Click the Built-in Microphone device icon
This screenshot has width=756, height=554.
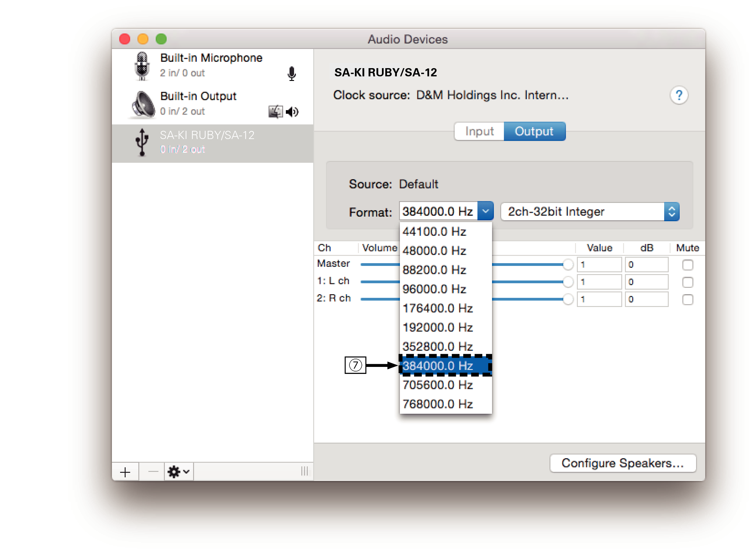142,66
